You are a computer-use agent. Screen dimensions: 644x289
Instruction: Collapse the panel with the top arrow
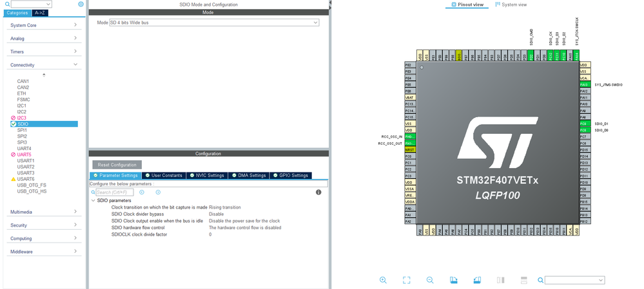pos(330,2)
